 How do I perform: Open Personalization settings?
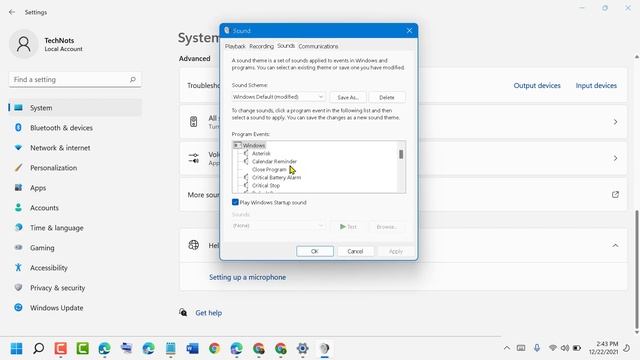pos(75,168)
